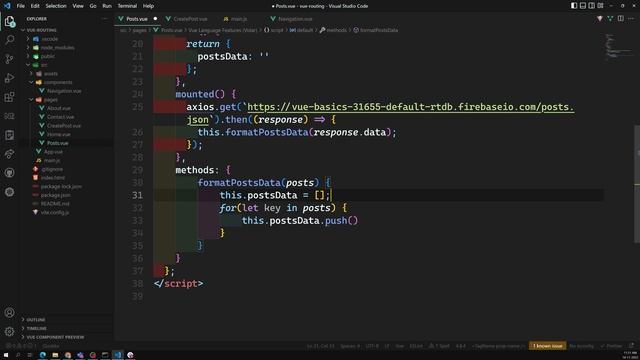This screenshot has height=360, width=640.
Task: Open the File menu
Action: 20,6
